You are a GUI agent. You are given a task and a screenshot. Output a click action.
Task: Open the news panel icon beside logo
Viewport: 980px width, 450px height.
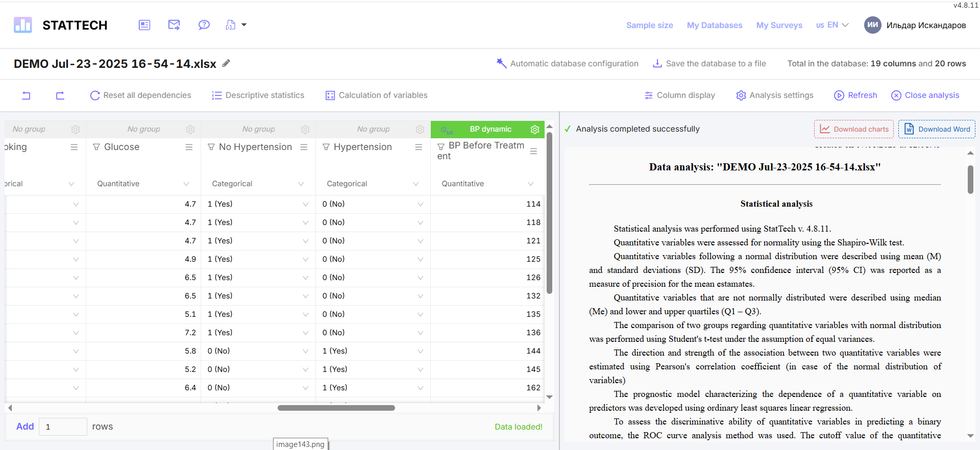point(144,25)
